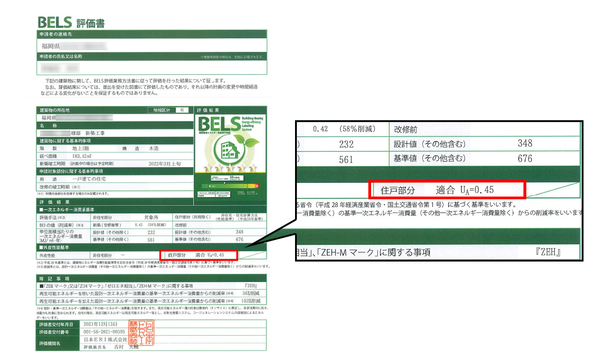Image resolution: width=601 pixels, height=364 pixels.
Task: Click the green-to-red energy scale bar
Action: click(x=230, y=186)
